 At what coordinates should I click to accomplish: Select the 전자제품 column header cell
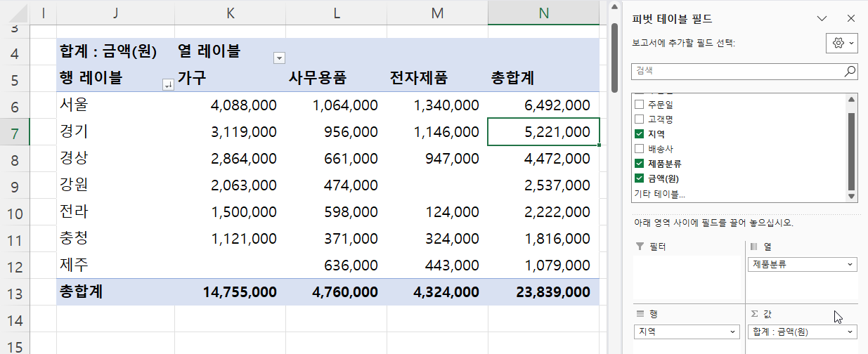click(x=437, y=79)
